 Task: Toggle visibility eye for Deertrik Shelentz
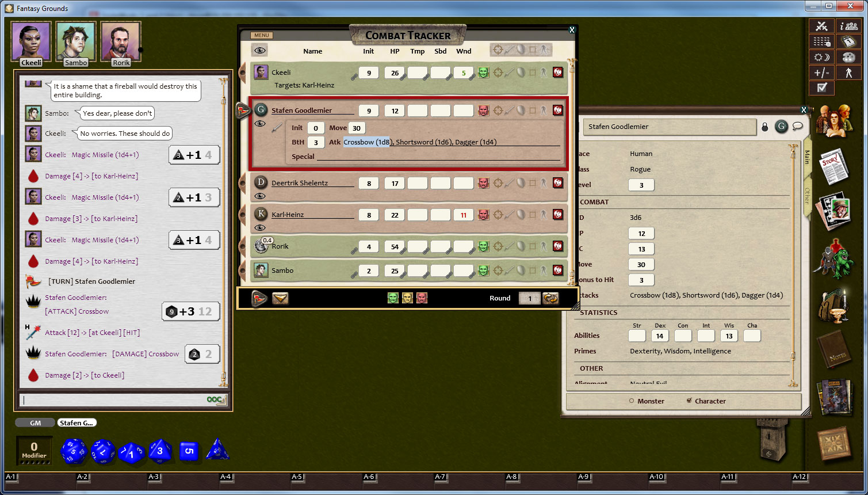pos(260,196)
